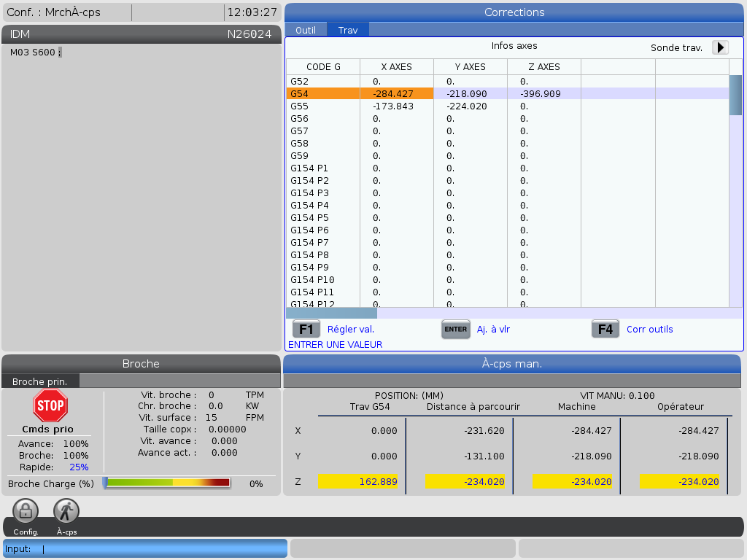The image size is (747, 560).
Task: Switch to the Outil tab
Action: pos(306,30)
